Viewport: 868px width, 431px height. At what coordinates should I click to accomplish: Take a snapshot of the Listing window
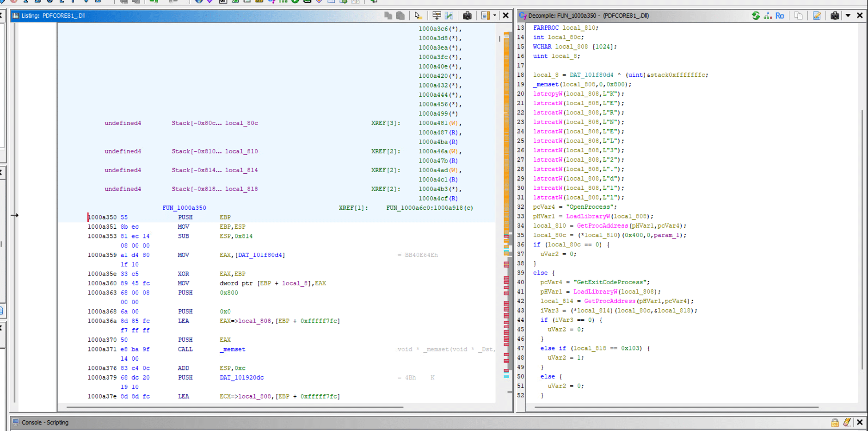coord(467,15)
